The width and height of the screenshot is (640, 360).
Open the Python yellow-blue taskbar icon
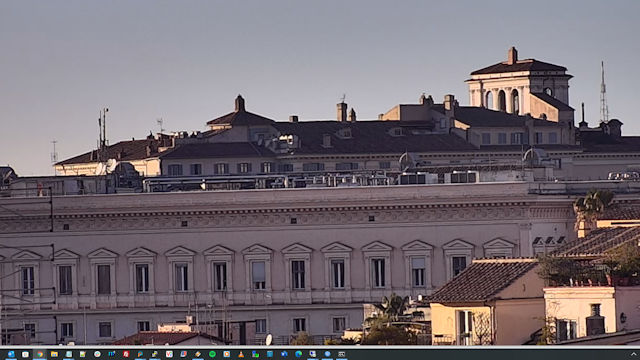pyautogui.click(x=155, y=354)
